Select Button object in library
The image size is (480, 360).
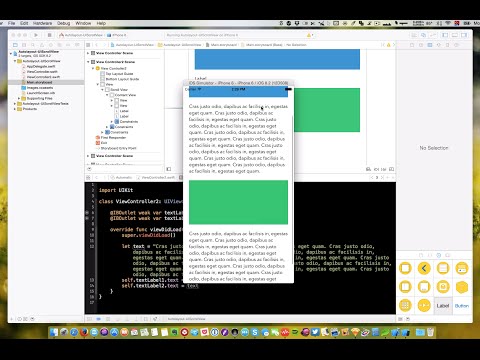462,306
